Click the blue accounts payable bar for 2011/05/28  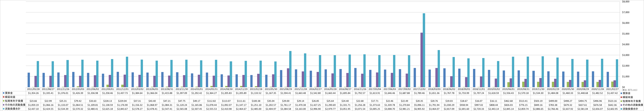point(29,80)
